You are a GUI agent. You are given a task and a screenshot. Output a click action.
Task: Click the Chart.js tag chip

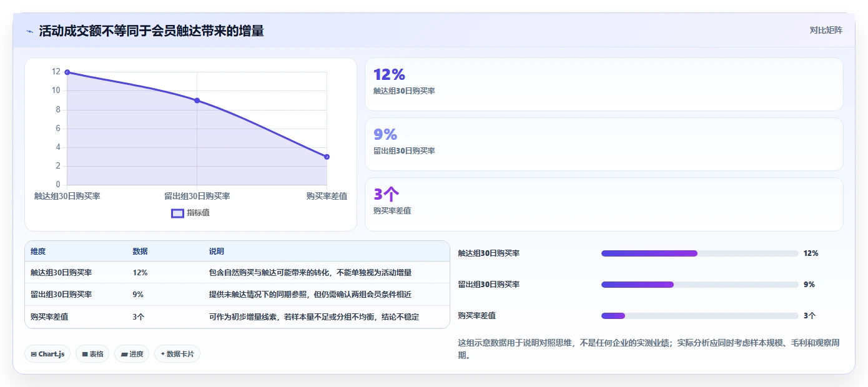point(48,354)
